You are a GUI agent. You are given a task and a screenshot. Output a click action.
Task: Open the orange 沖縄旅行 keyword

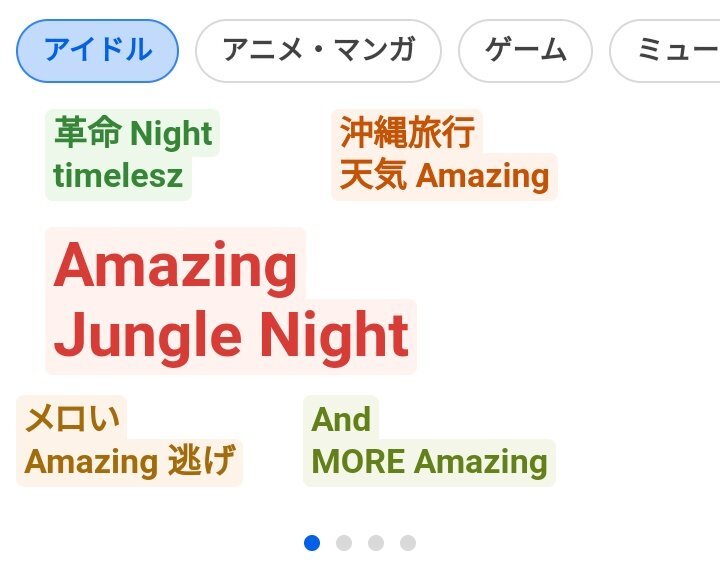pyautogui.click(x=406, y=132)
